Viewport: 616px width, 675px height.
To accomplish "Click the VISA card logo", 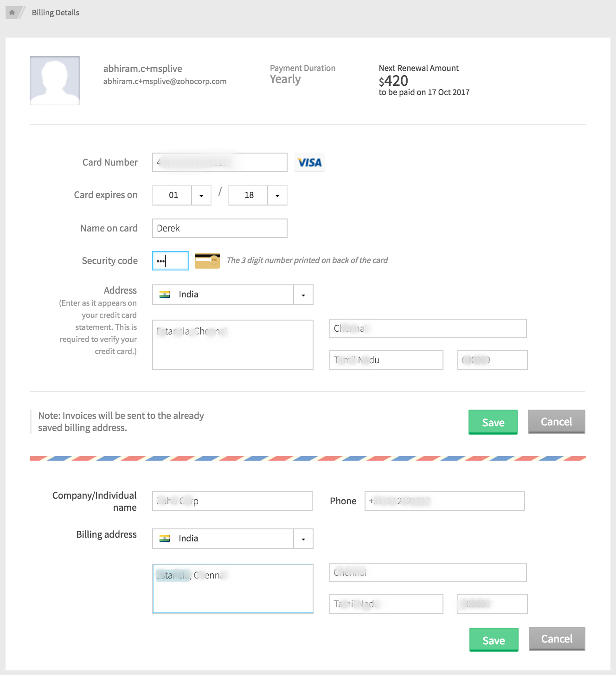I will coord(309,162).
